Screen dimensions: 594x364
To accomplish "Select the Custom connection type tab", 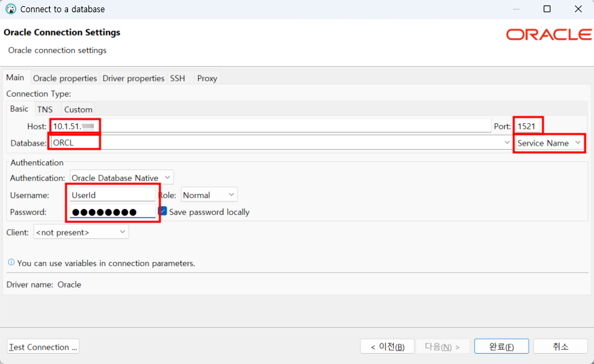I will tap(78, 109).
